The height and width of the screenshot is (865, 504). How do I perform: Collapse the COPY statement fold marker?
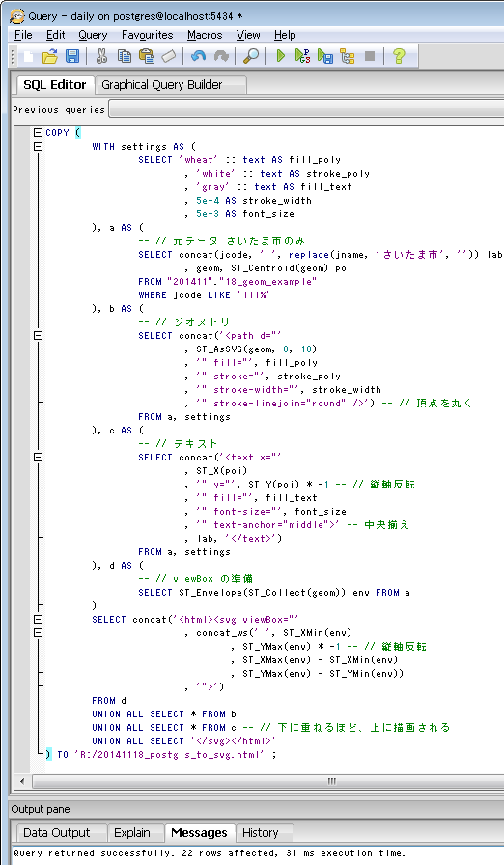click(38, 133)
